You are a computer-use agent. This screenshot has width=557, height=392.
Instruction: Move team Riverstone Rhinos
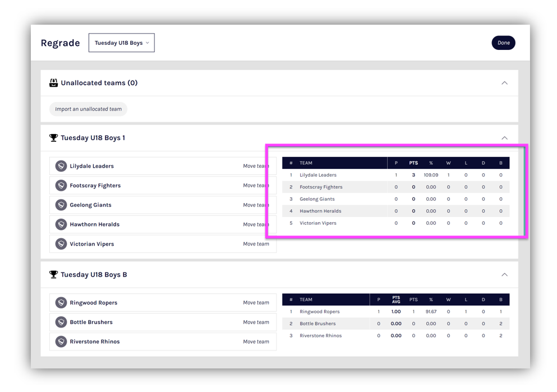coord(256,342)
